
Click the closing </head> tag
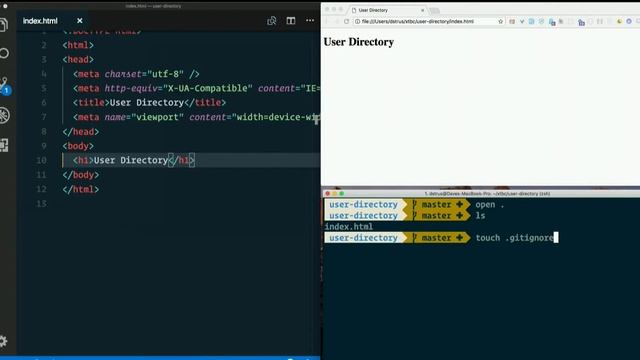[81, 132]
